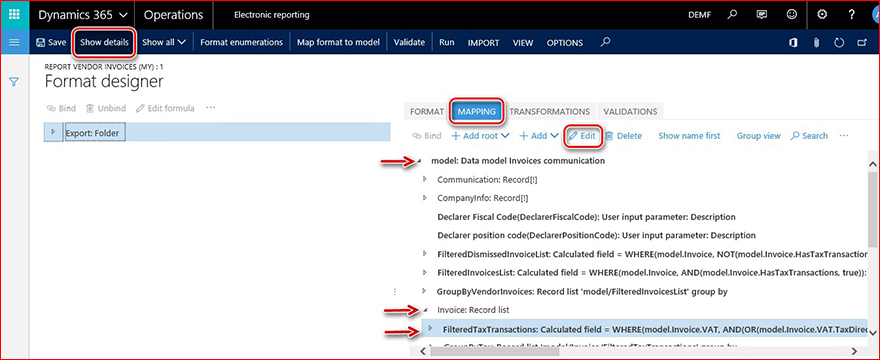Image resolution: width=880 pixels, height=360 pixels.
Task: Open in Microsoft Office icon
Action: click(794, 43)
